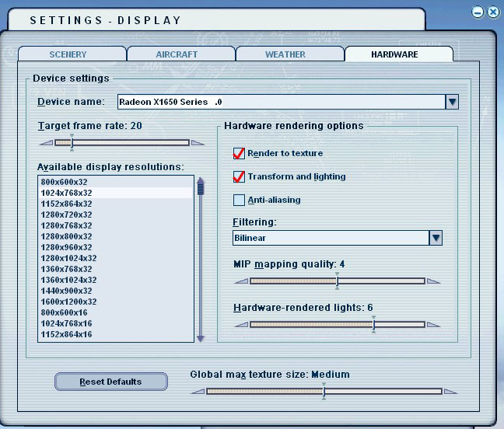504x429 pixels.
Task: Enable the Anti-aliasing checkbox
Action: point(240,200)
